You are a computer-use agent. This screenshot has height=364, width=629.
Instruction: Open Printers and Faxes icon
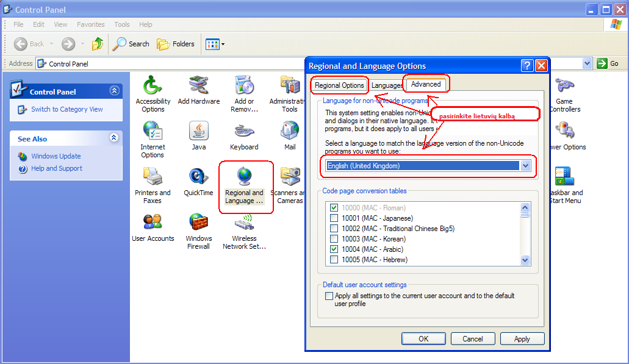(153, 177)
